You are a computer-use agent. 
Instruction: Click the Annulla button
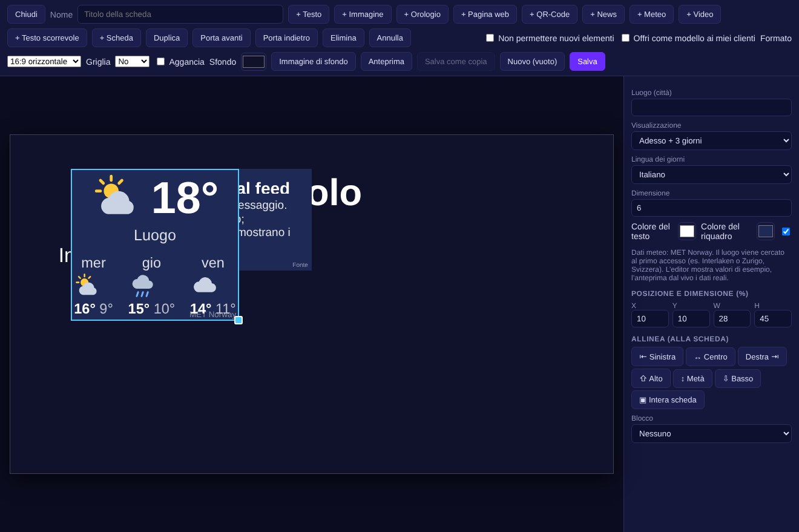(x=390, y=38)
